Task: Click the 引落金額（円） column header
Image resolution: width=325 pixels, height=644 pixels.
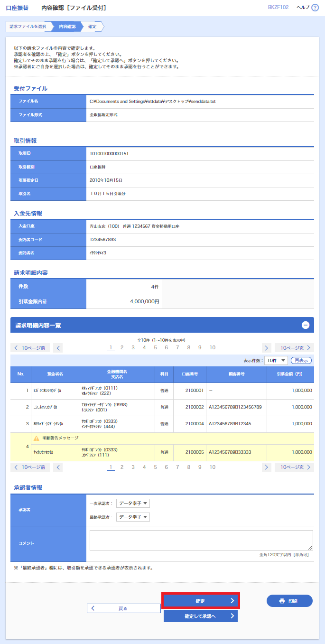Action: click(x=290, y=374)
